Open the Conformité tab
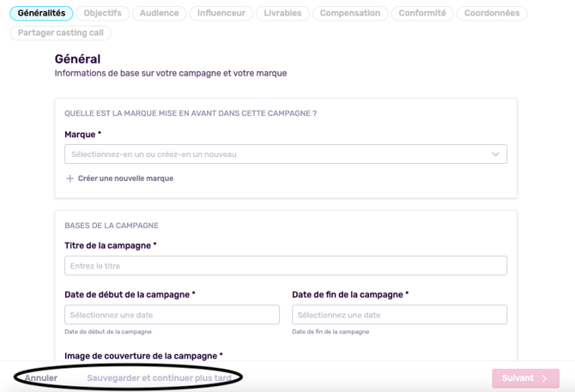Viewport: 575px width, 392px height. click(422, 13)
